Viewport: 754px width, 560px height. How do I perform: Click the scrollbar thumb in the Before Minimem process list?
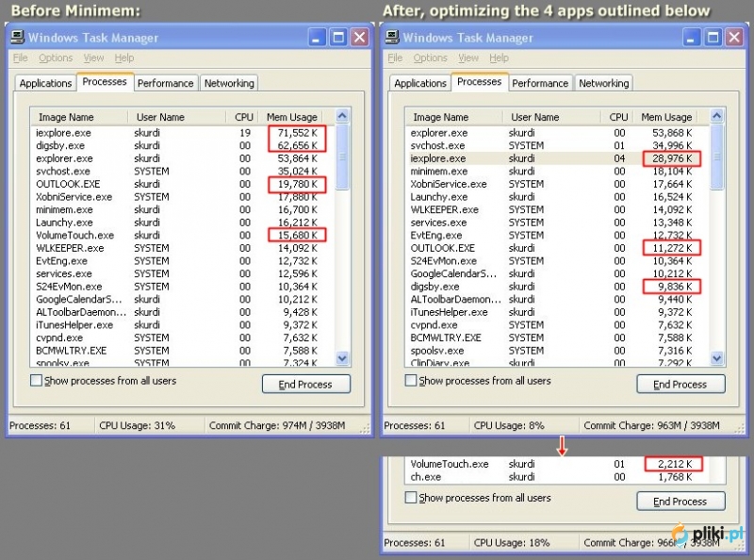tap(342, 156)
